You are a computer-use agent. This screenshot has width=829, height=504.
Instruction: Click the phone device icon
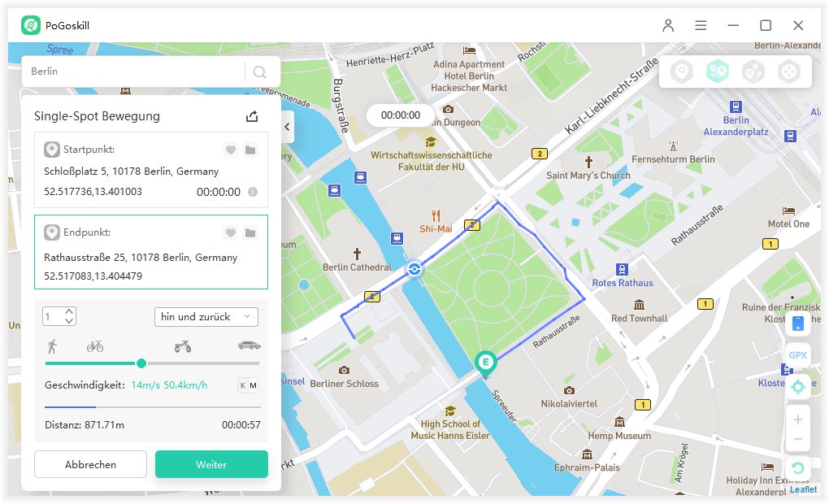tap(797, 324)
